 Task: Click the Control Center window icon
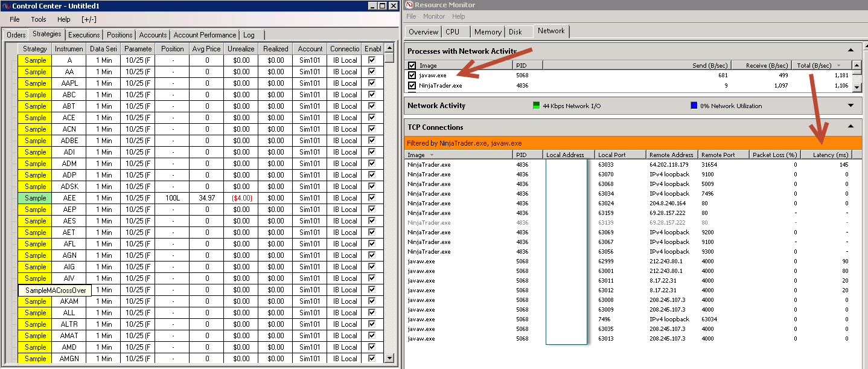pyautogui.click(x=6, y=5)
